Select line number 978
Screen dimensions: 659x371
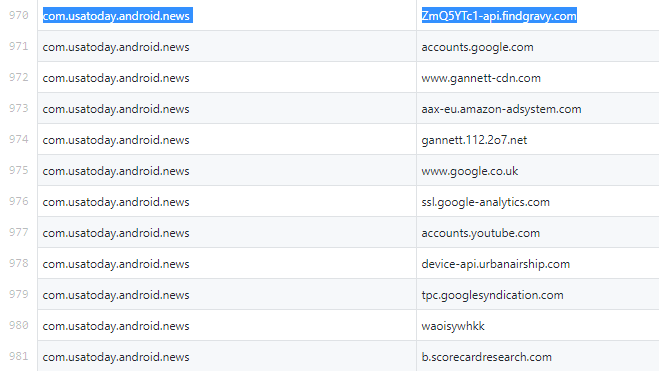coord(18,263)
